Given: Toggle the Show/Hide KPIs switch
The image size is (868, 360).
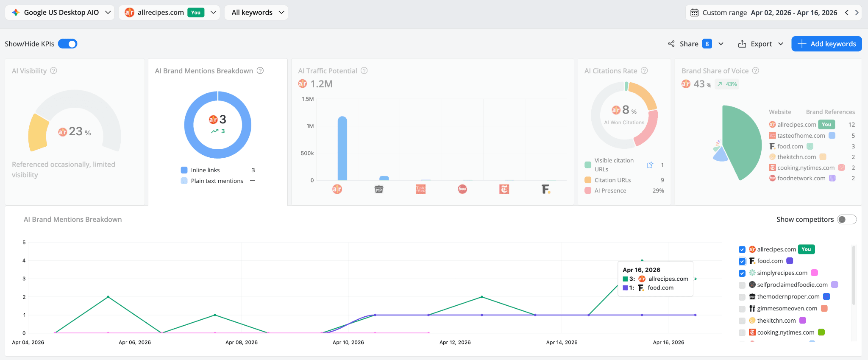Looking at the screenshot, I should (x=68, y=44).
